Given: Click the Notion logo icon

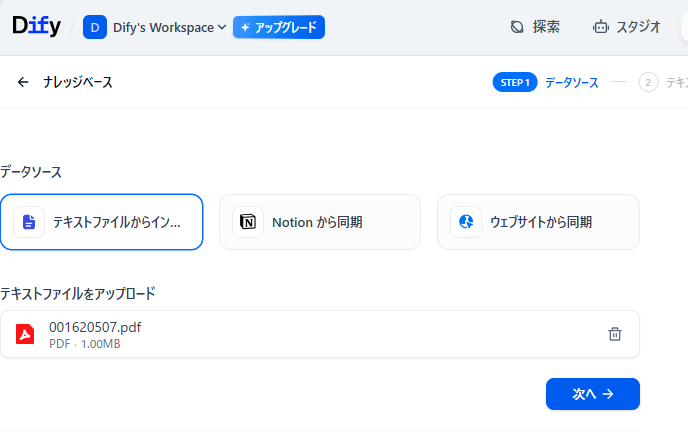Looking at the screenshot, I should tap(247, 222).
